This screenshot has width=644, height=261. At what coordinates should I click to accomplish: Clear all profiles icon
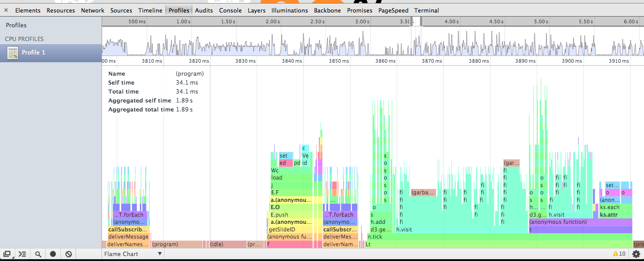(68, 254)
